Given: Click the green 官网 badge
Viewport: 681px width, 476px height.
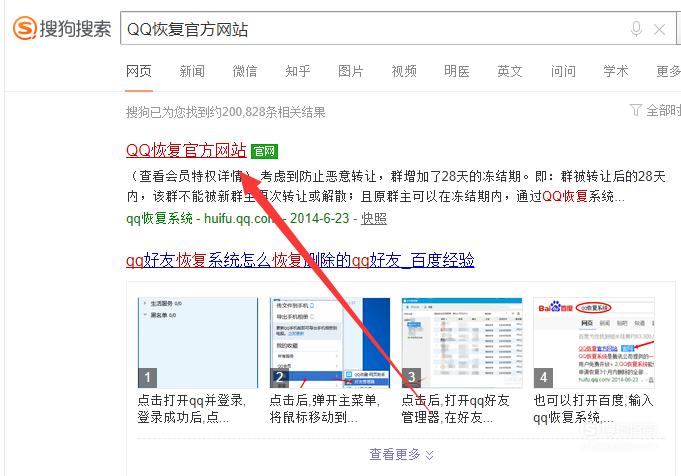Looking at the screenshot, I should (264, 151).
